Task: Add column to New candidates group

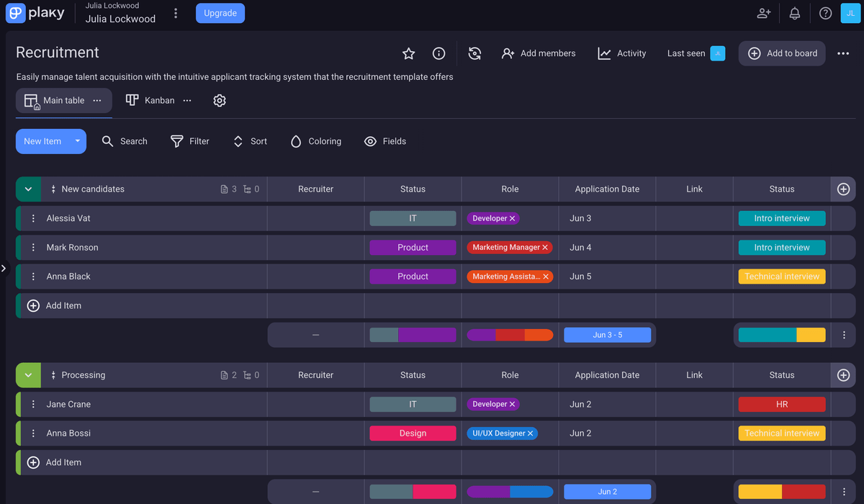Action: click(x=843, y=189)
